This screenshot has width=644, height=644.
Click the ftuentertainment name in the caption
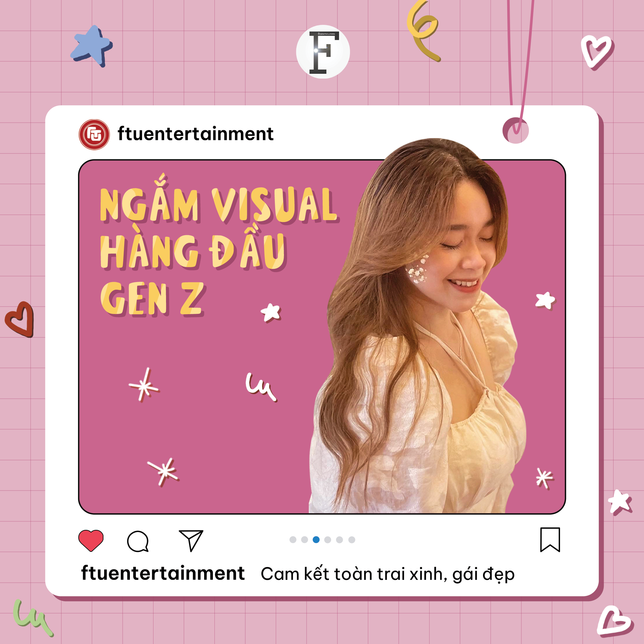click(x=163, y=573)
